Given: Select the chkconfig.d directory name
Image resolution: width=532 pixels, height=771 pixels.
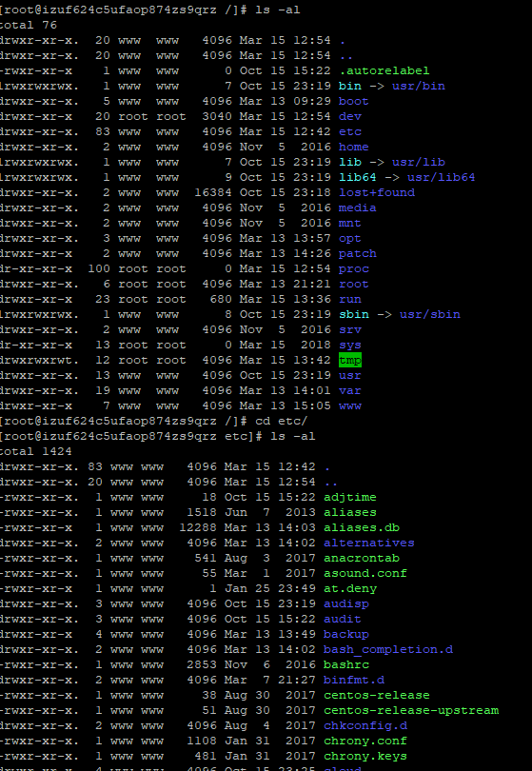Looking at the screenshot, I should pyautogui.click(x=365, y=725).
